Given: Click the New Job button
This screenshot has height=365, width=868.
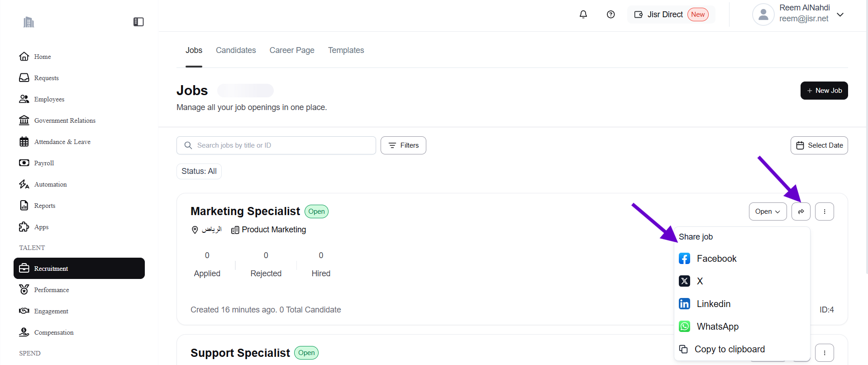Looking at the screenshot, I should coord(824,91).
